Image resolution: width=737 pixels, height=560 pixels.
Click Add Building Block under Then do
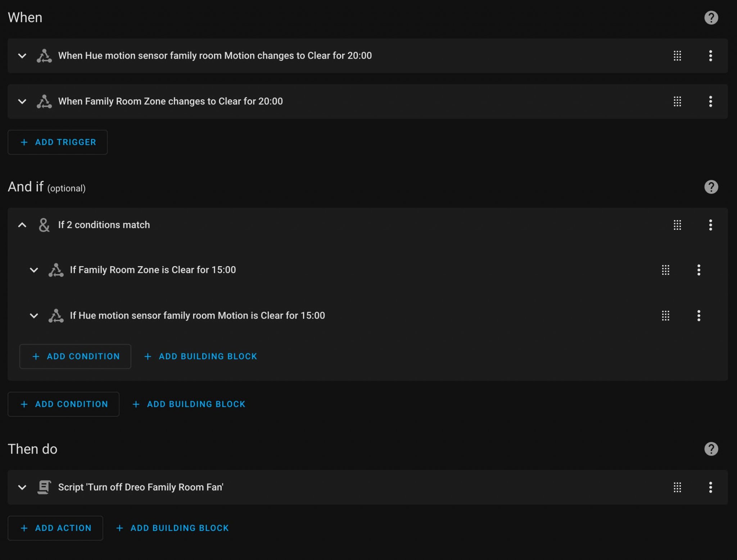pos(172,528)
